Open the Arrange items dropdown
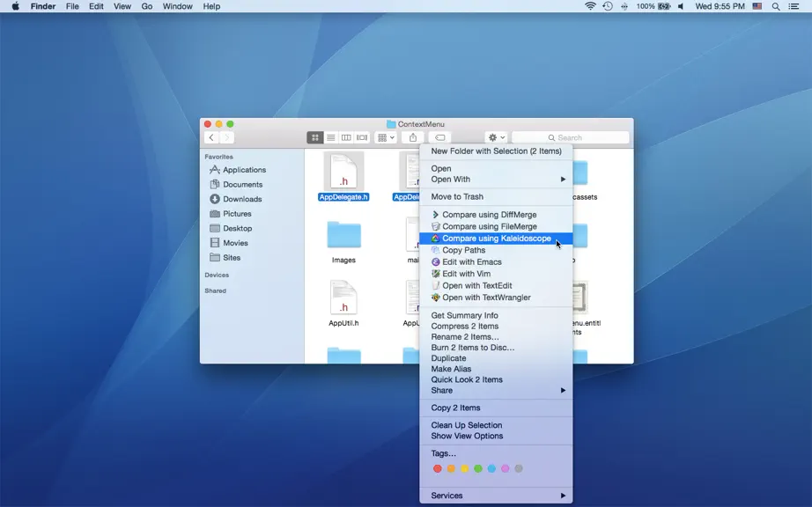 pos(386,137)
